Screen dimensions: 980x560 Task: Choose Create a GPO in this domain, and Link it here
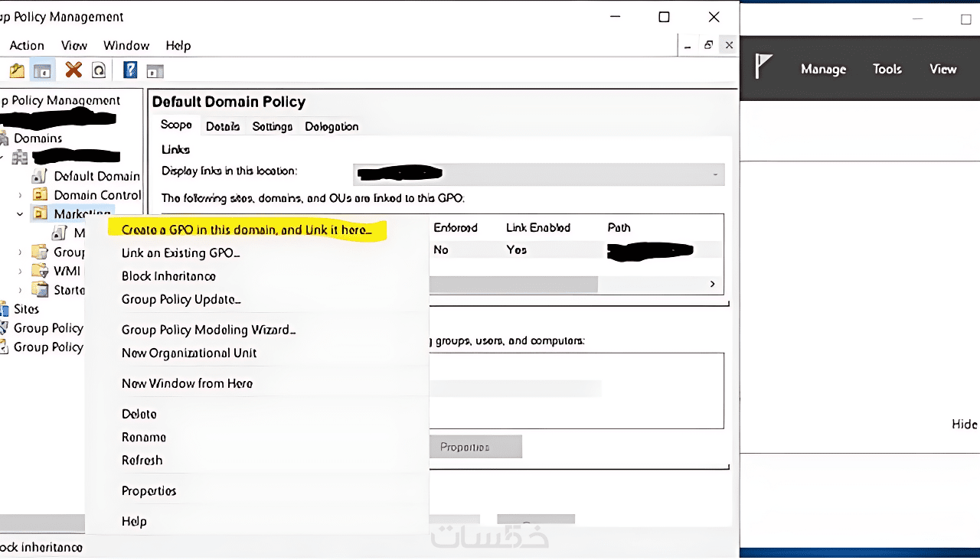(247, 230)
